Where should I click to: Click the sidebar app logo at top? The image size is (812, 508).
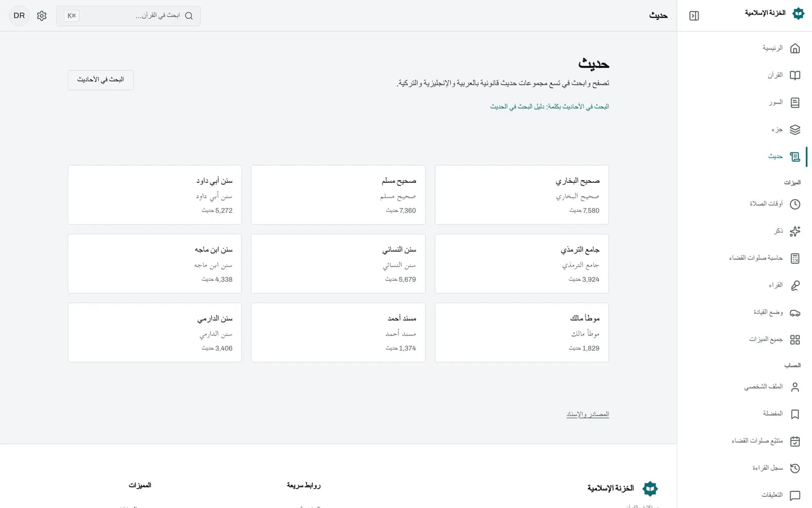coord(798,13)
